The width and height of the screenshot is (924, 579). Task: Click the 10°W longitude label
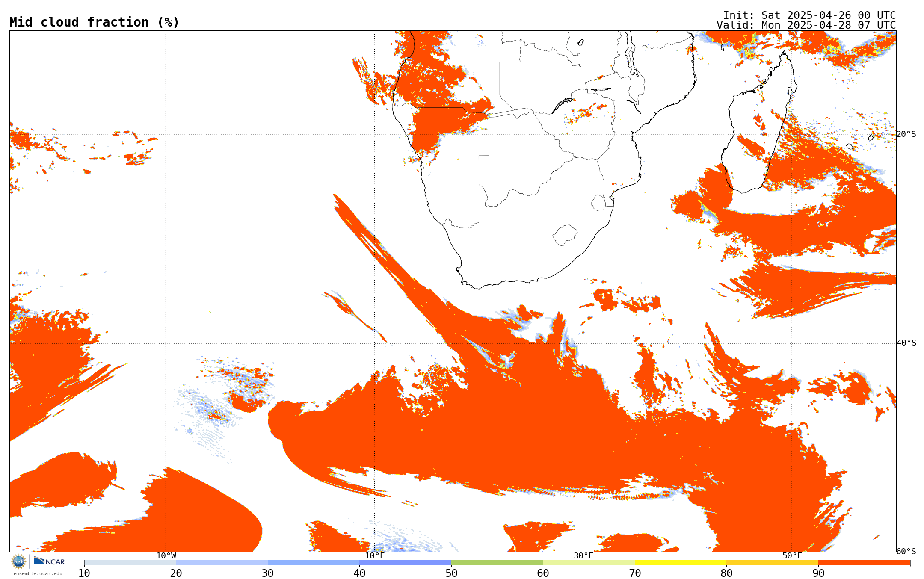coord(166,556)
